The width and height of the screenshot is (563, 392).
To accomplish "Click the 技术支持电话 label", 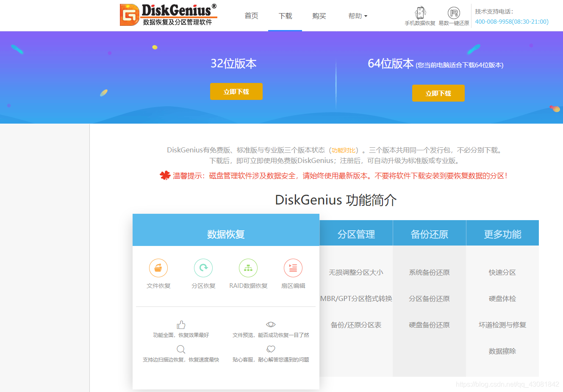I will click(x=494, y=11).
